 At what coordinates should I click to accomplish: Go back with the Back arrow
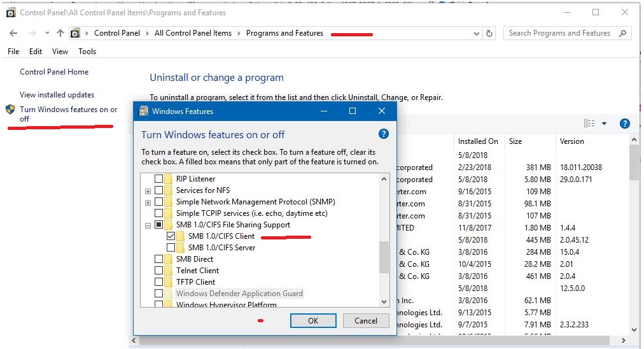(x=13, y=33)
